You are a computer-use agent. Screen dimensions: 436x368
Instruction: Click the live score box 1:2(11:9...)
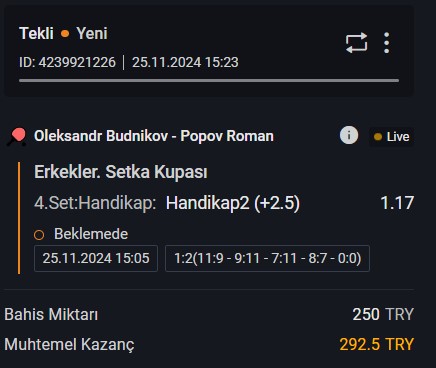pyautogui.click(x=267, y=258)
